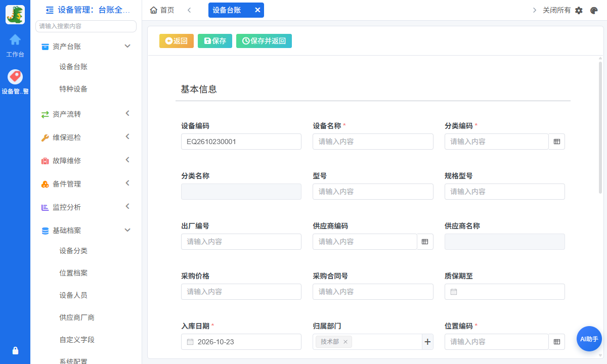The image size is (607, 364).
Task: Click 关闭所有 to close all tabs
Action: click(x=556, y=10)
